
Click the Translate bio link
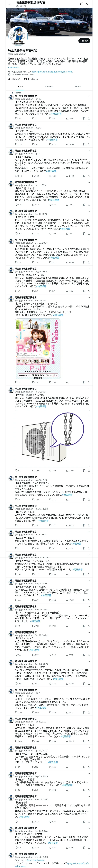tap(14, 67)
